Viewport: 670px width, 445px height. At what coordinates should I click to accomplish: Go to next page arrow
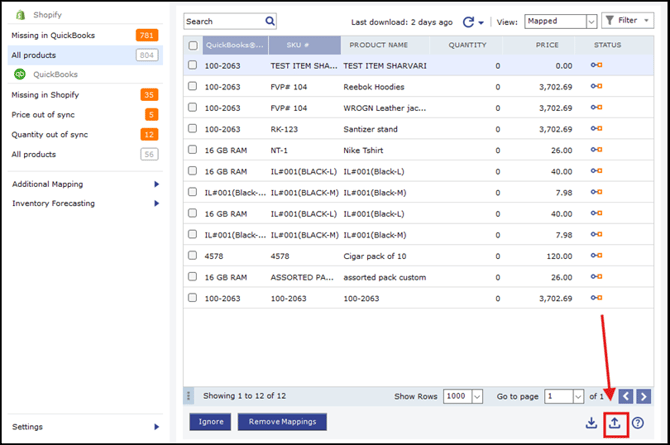[x=645, y=396]
